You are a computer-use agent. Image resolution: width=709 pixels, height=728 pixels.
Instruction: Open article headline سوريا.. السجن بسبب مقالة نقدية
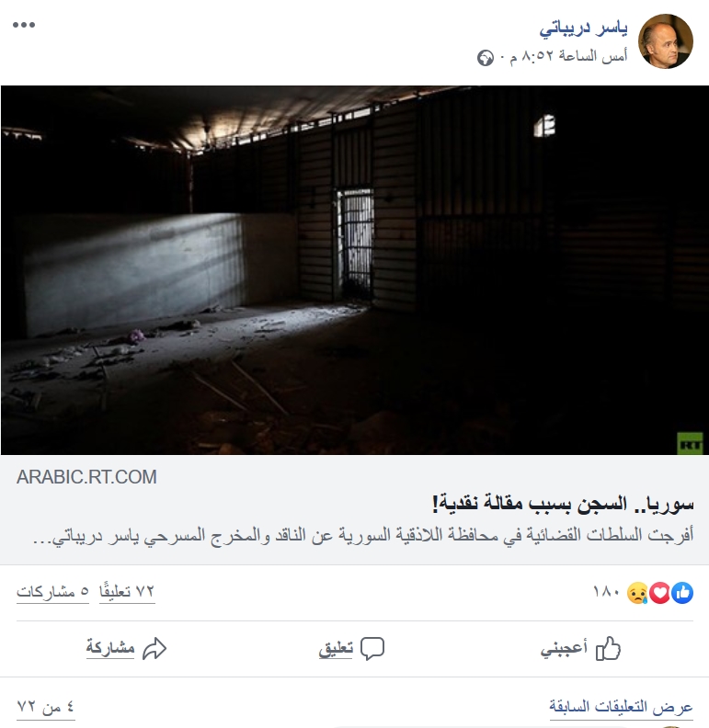click(563, 504)
